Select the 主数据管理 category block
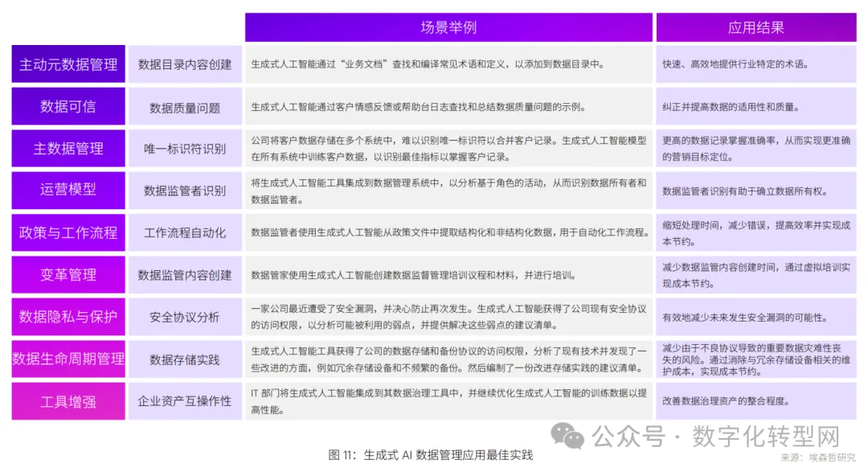 click(x=68, y=149)
